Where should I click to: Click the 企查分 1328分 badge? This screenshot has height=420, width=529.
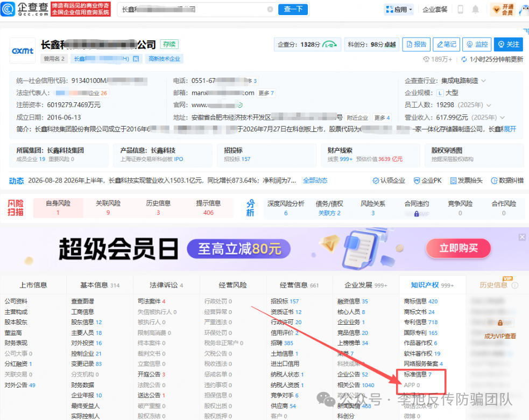coord(307,45)
